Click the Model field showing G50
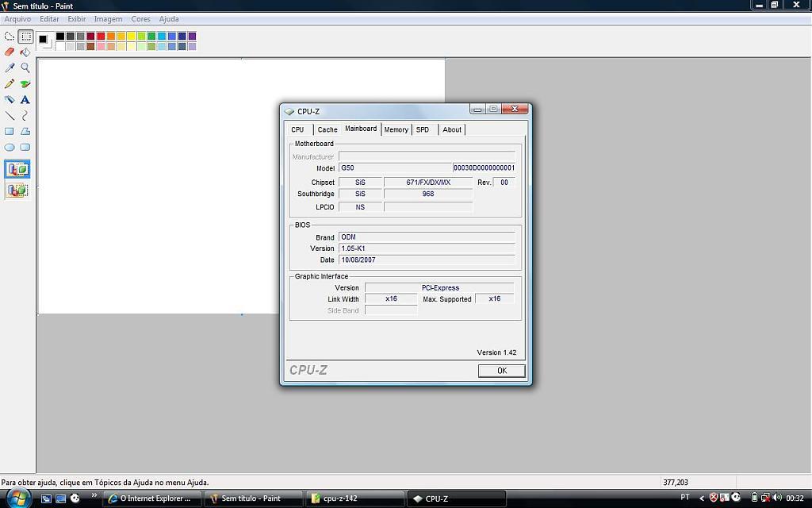This screenshot has width=812, height=508. click(x=396, y=168)
